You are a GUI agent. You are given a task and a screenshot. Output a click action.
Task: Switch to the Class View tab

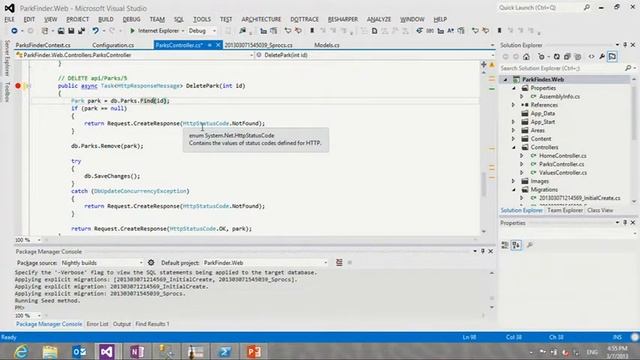click(x=600, y=210)
